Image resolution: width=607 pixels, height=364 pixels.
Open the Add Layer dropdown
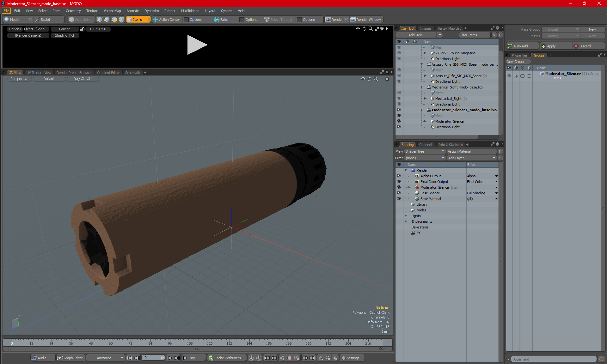click(x=472, y=158)
